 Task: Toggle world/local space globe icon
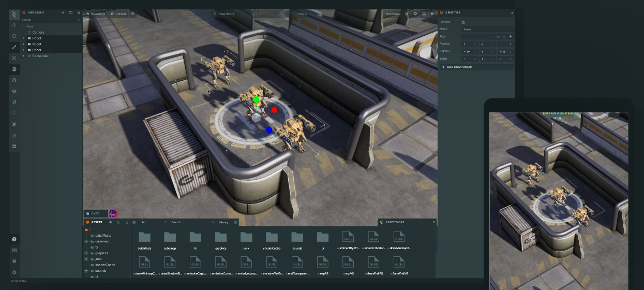pos(14,69)
